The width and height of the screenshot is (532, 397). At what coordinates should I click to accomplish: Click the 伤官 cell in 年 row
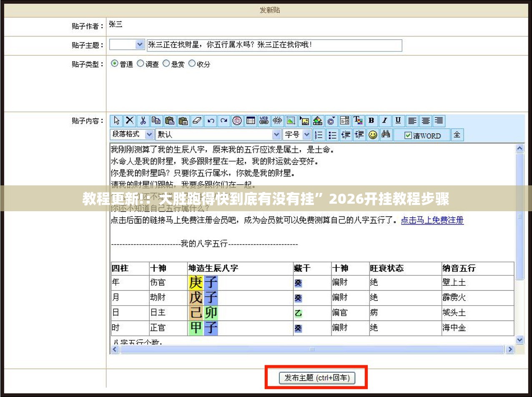[168, 282]
